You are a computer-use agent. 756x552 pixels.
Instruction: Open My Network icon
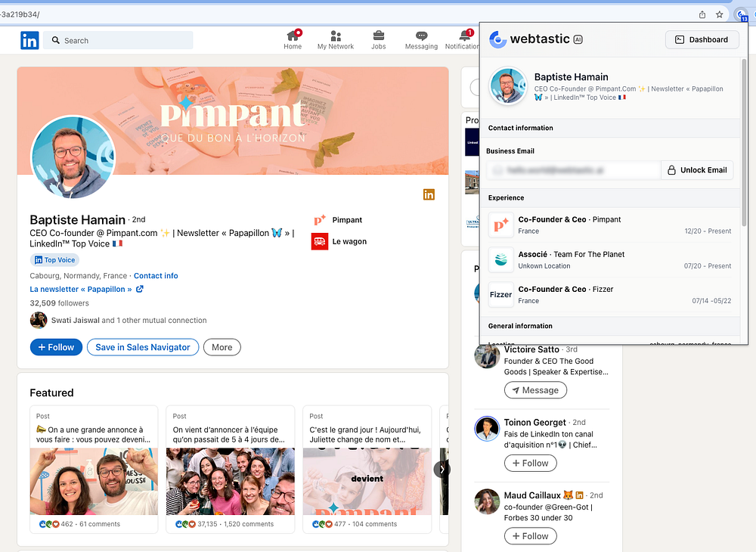pyautogui.click(x=336, y=36)
